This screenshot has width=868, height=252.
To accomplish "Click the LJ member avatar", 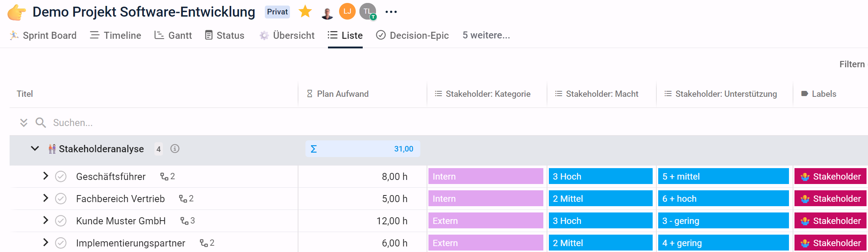I will point(347,11).
